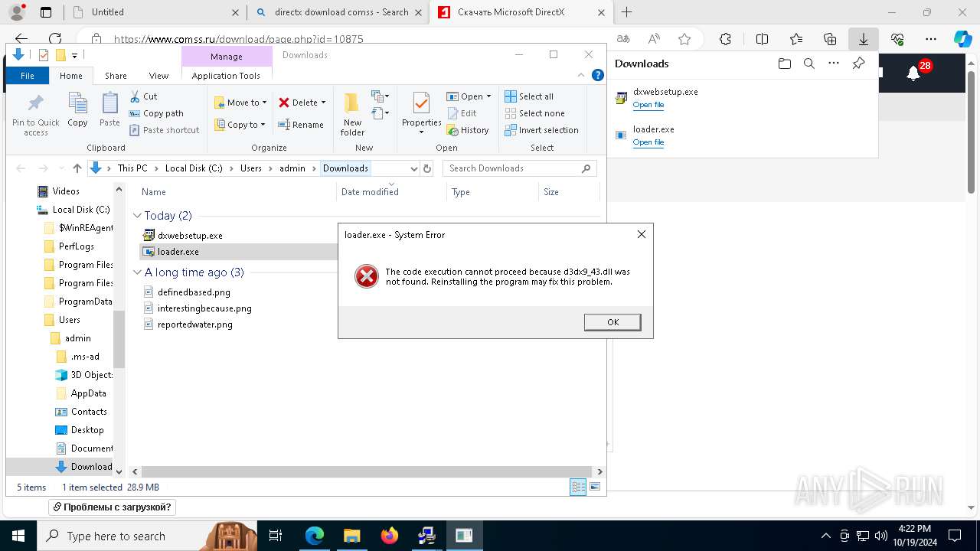
Task: Click Up one level arrow
Action: tap(77, 168)
